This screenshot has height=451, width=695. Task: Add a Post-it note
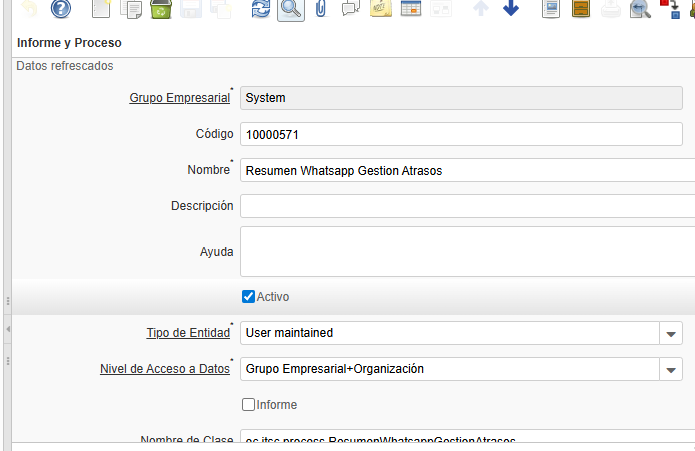[380, 10]
